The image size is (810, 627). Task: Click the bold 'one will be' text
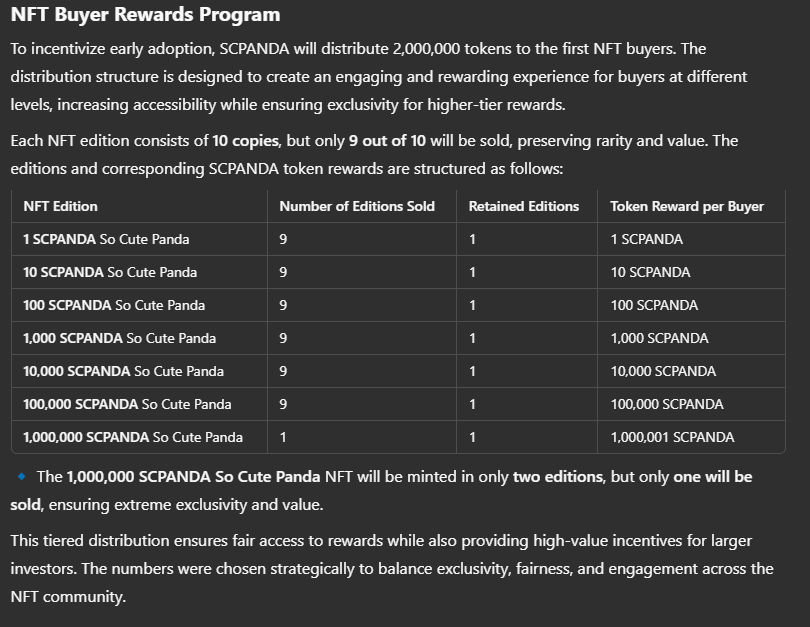[712, 477]
